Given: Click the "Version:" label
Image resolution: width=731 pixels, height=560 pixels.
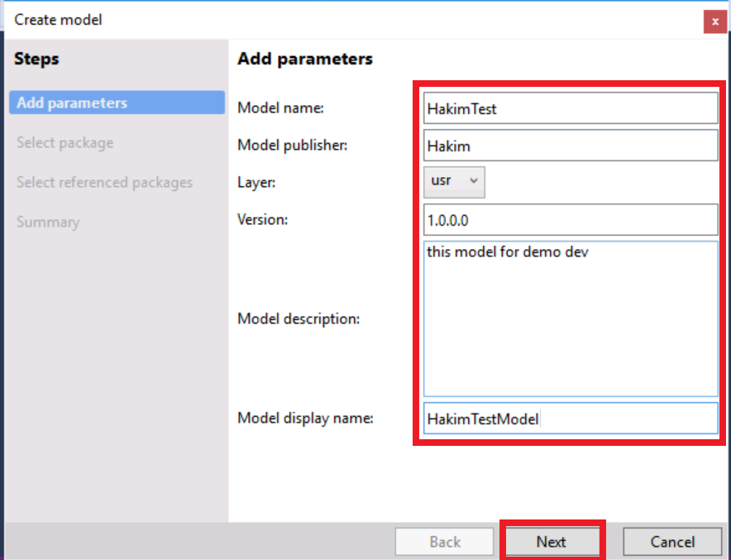Looking at the screenshot, I should 262,220.
